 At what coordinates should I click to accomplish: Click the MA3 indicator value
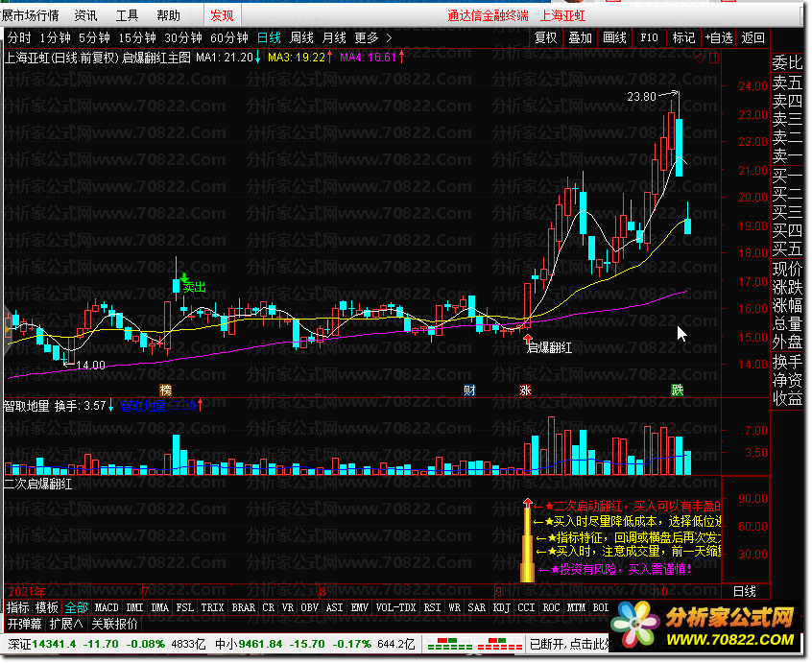299,58
